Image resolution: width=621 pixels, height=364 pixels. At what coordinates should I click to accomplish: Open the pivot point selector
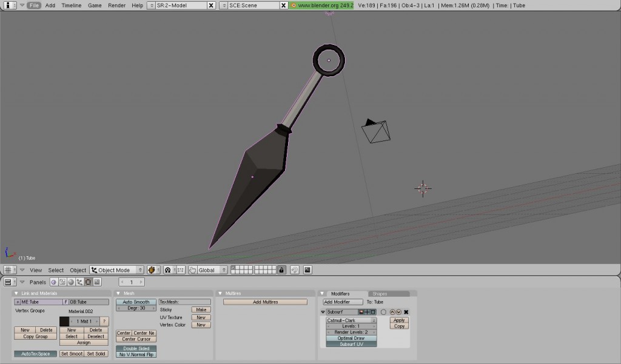pyautogui.click(x=170, y=270)
